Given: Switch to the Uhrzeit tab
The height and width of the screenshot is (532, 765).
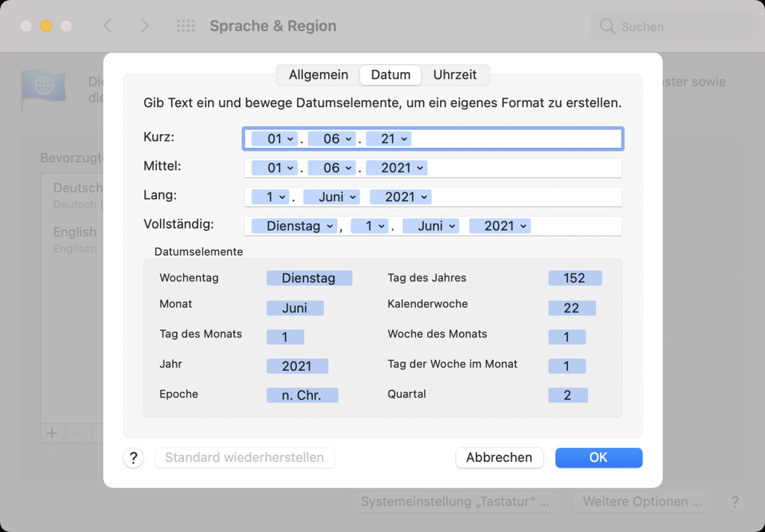Looking at the screenshot, I should click(x=455, y=75).
